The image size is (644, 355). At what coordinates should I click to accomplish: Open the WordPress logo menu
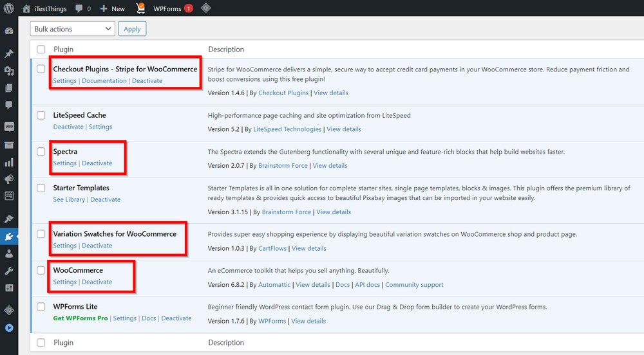(x=8, y=8)
